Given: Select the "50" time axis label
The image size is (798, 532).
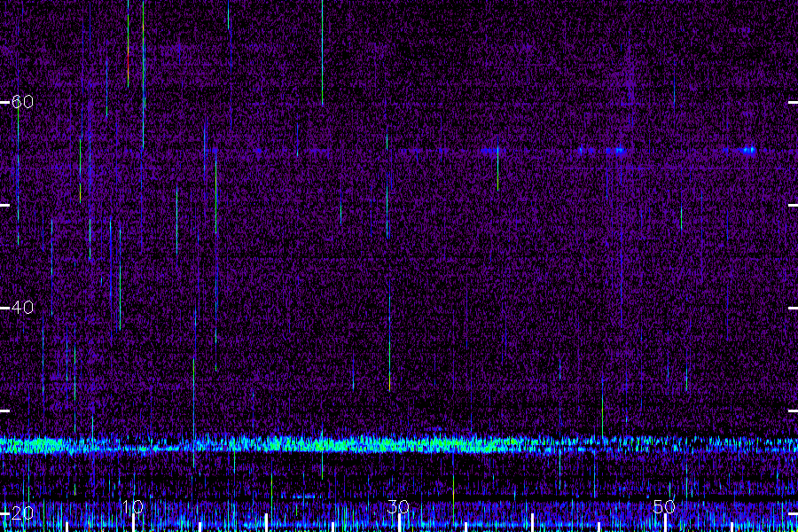Looking at the screenshot, I should point(664,507).
